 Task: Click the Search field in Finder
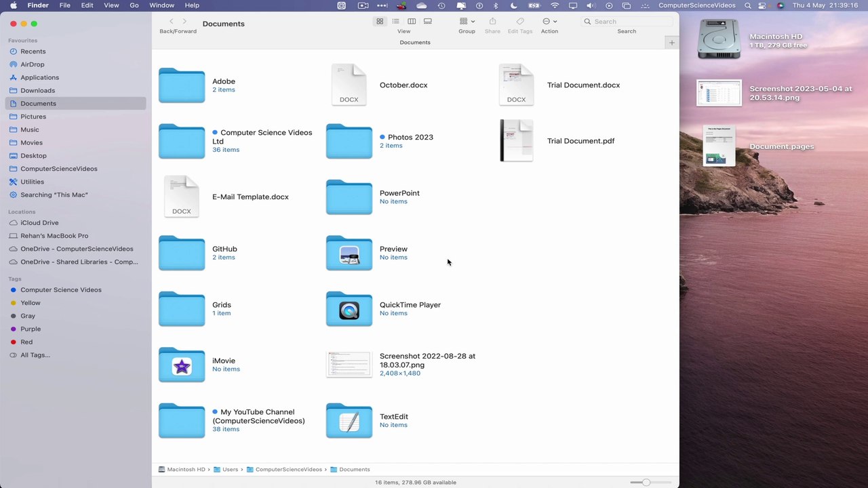tap(627, 22)
